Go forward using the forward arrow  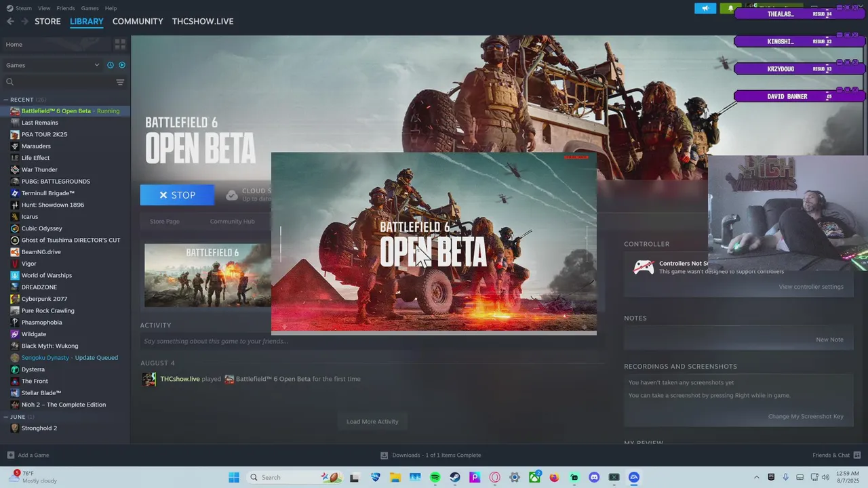[x=25, y=21]
